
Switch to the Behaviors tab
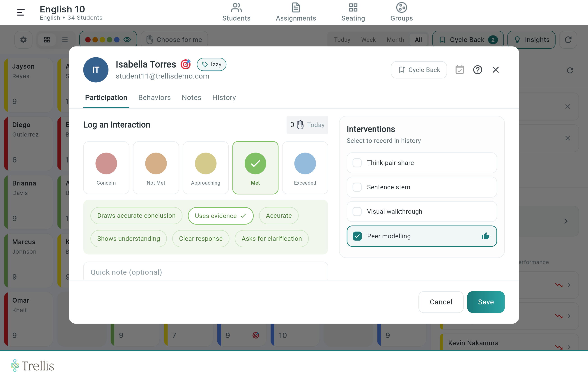coord(154,98)
